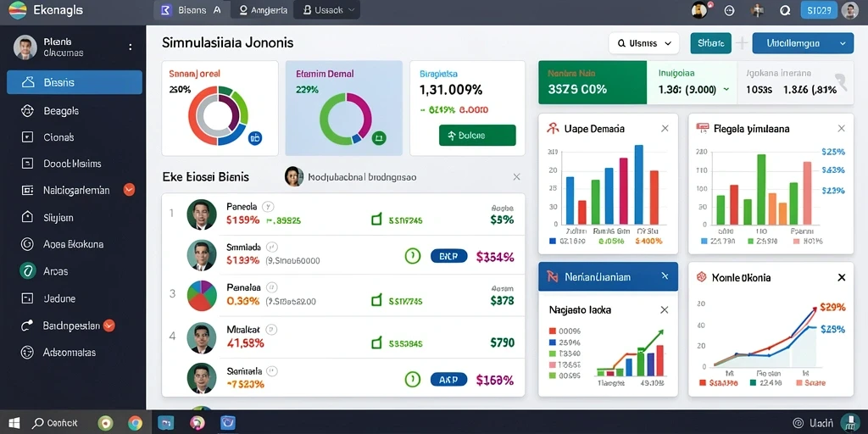Click the top bar clock icon
This screenshot has height=434, width=868.
(x=729, y=10)
